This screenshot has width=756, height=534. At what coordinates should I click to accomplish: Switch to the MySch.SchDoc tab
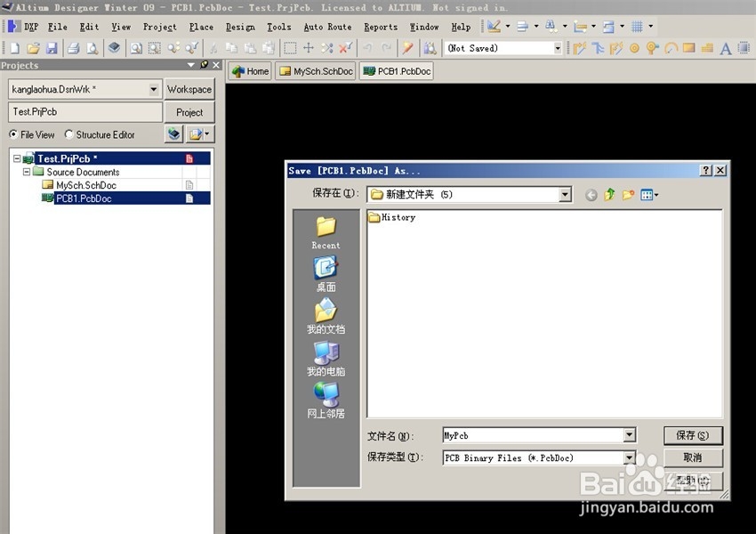[x=317, y=71]
